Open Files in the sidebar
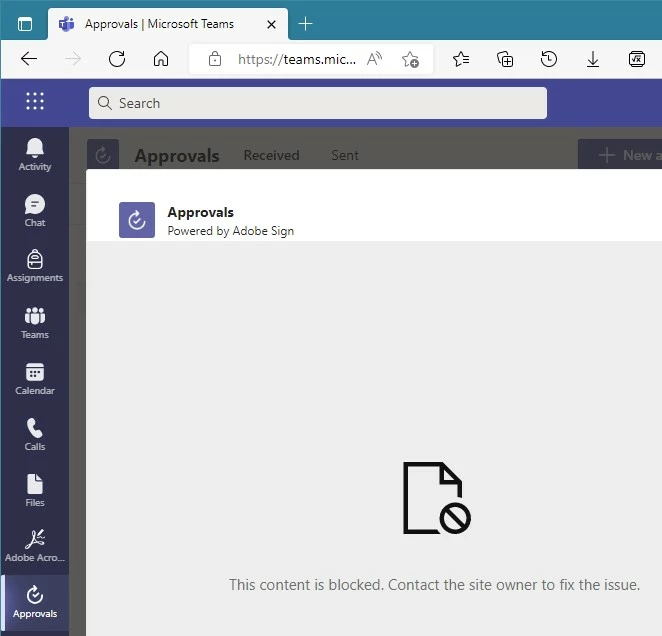Viewport: 662px width, 636px height. coord(35,490)
